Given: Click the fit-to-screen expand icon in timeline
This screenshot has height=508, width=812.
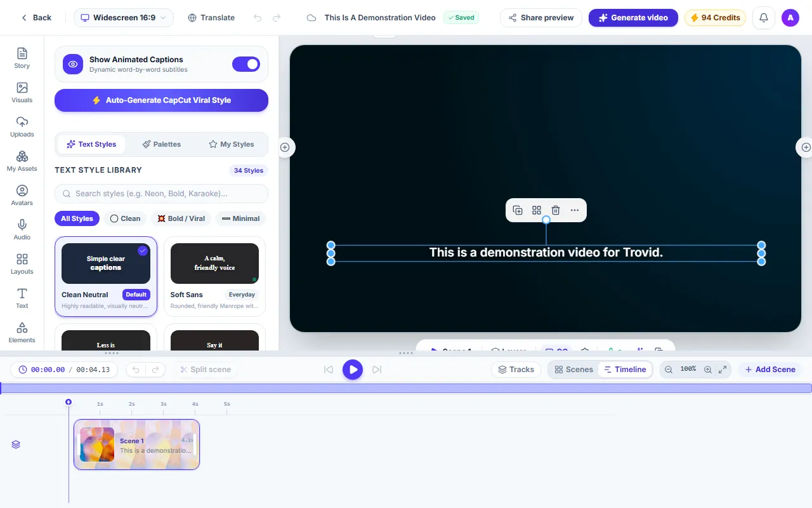Looking at the screenshot, I should click(x=723, y=370).
